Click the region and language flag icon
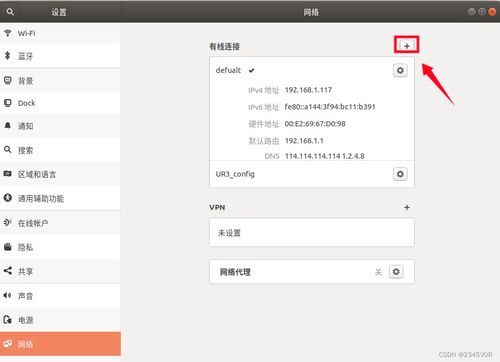 (7, 173)
